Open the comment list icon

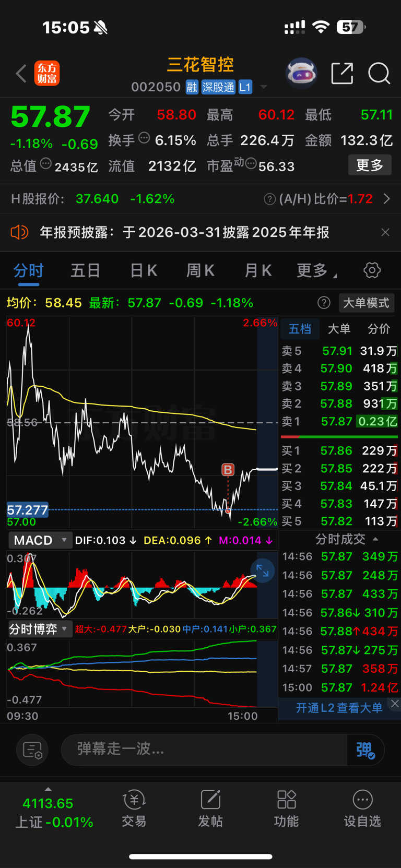[32, 750]
